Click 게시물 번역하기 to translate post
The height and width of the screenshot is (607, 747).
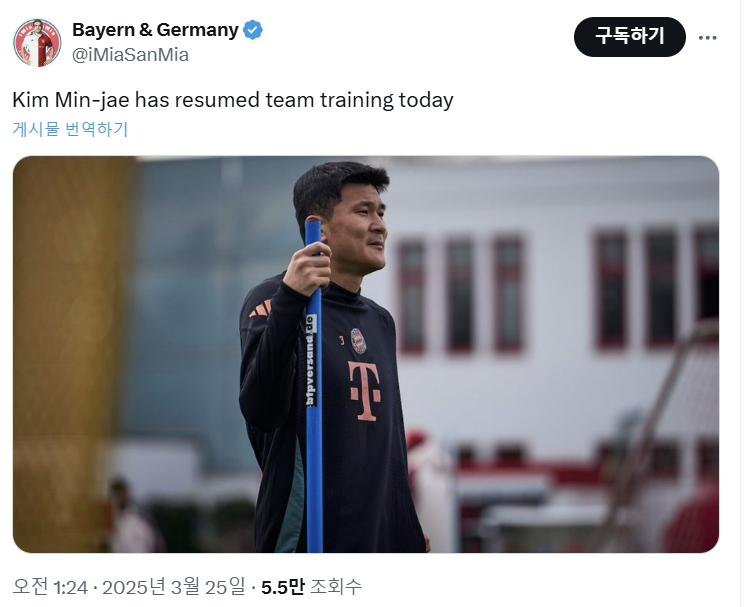point(70,129)
